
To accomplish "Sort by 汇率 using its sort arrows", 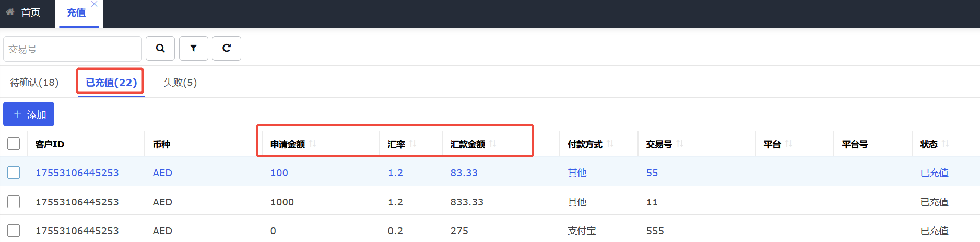I will tap(413, 144).
